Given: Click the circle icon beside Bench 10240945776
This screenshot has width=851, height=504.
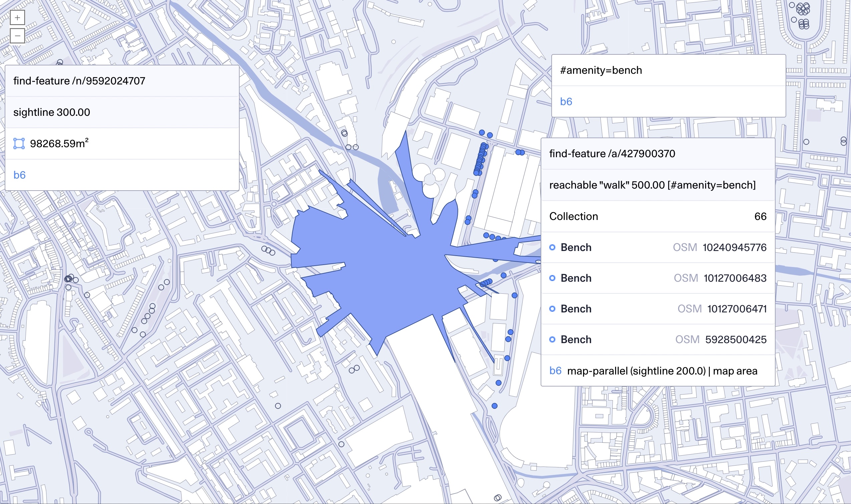Looking at the screenshot, I should 552,247.
